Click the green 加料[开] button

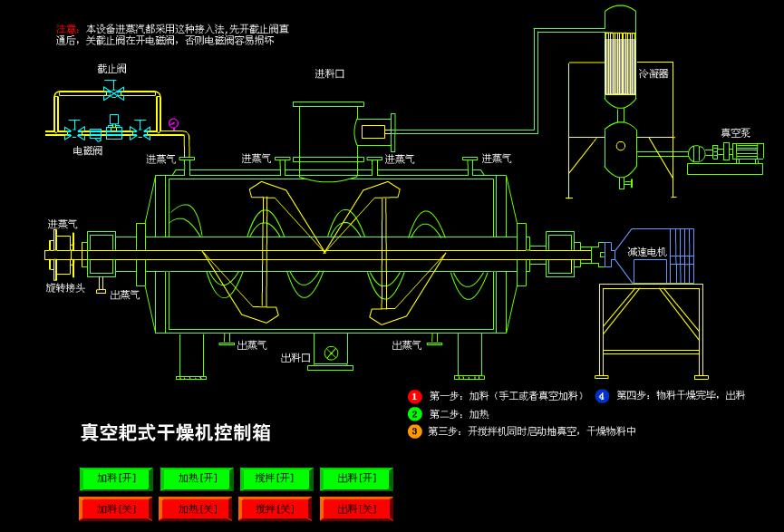(x=115, y=479)
